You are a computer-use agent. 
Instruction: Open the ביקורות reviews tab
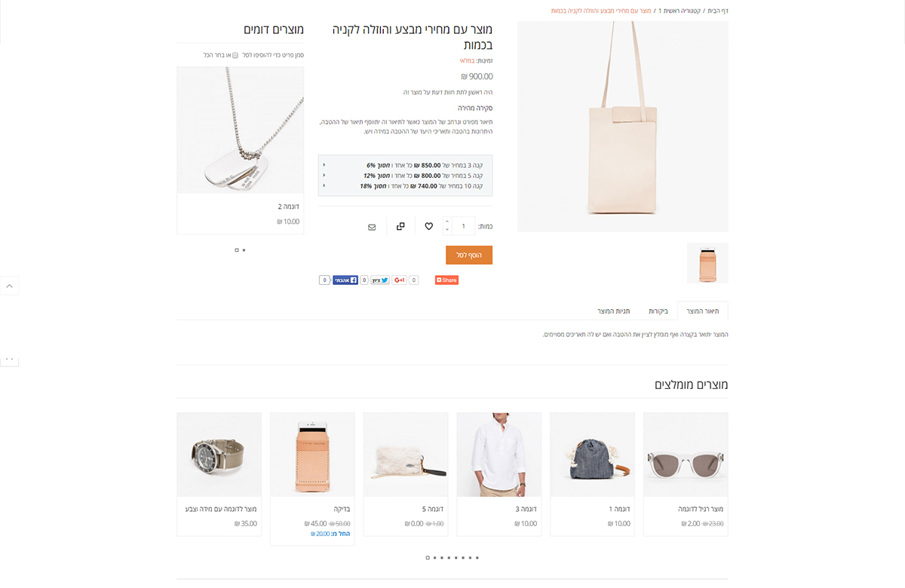[658, 311]
